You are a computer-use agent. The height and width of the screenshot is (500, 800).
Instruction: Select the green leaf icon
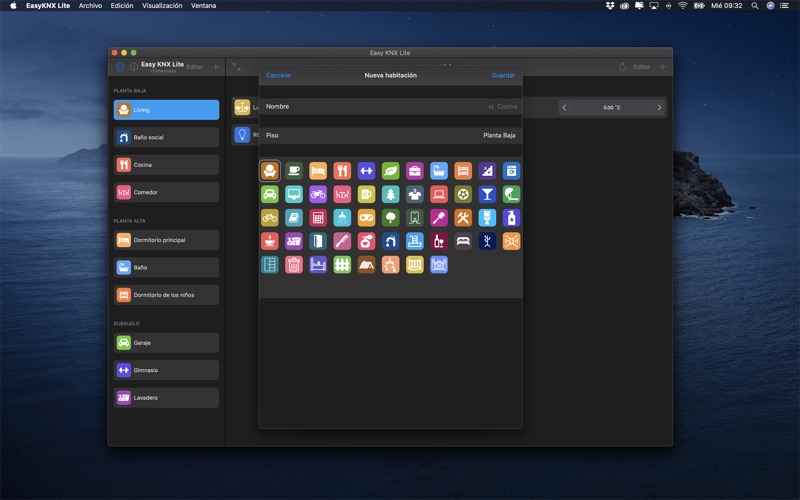(391, 171)
